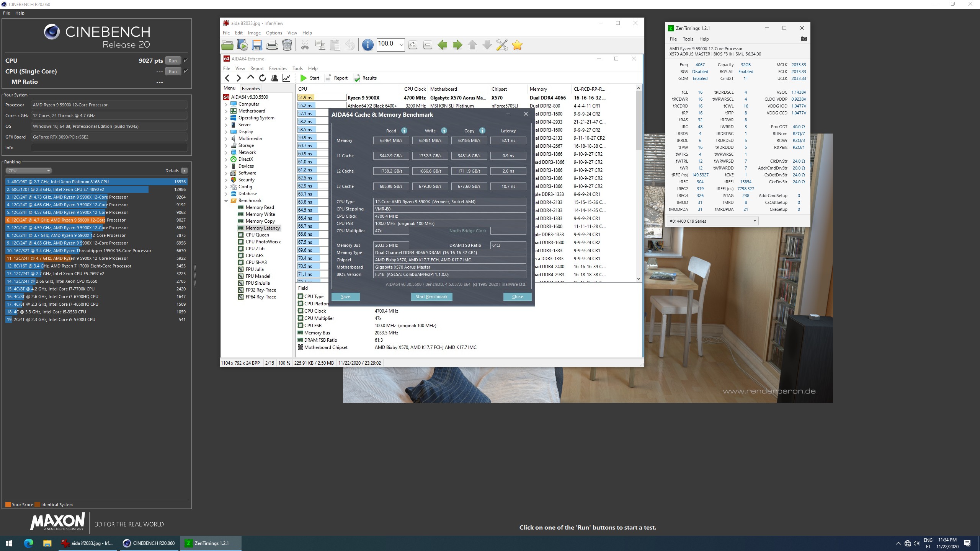
Task: Click Start Benchmark in AIDA64 dialog
Action: (431, 297)
